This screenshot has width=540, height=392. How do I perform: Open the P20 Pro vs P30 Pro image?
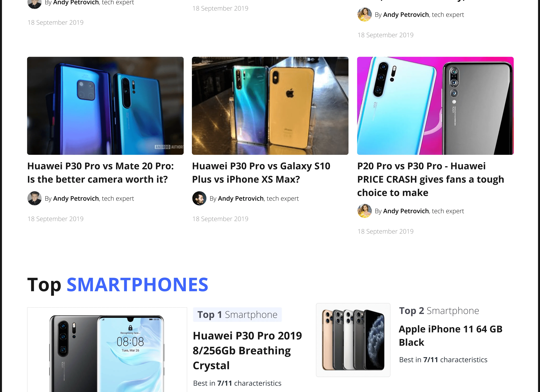click(435, 106)
